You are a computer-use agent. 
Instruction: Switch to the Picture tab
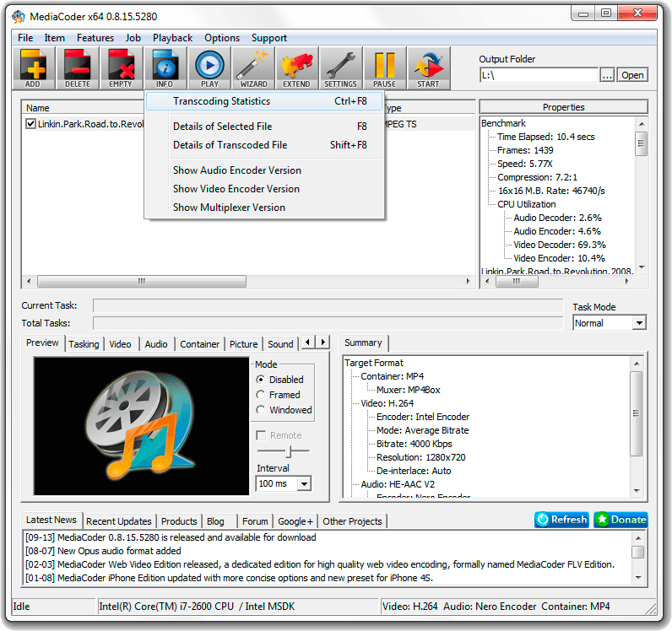pyautogui.click(x=243, y=344)
